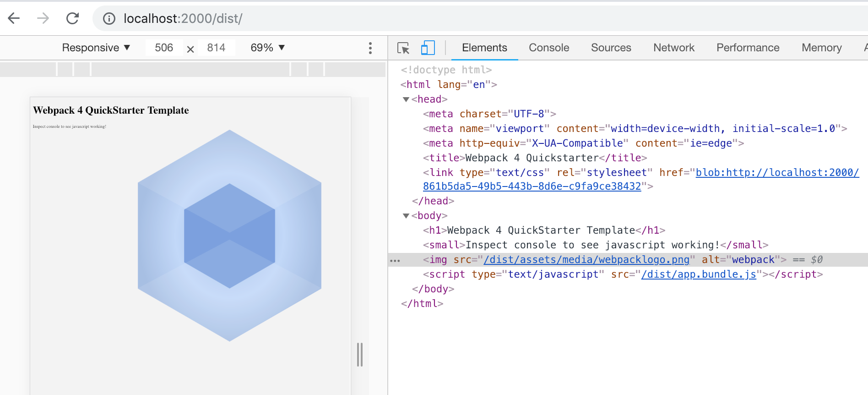Open the Responsive device dropdown
The height and width of the screenshot is (395, 868).
tap(96, 48)
